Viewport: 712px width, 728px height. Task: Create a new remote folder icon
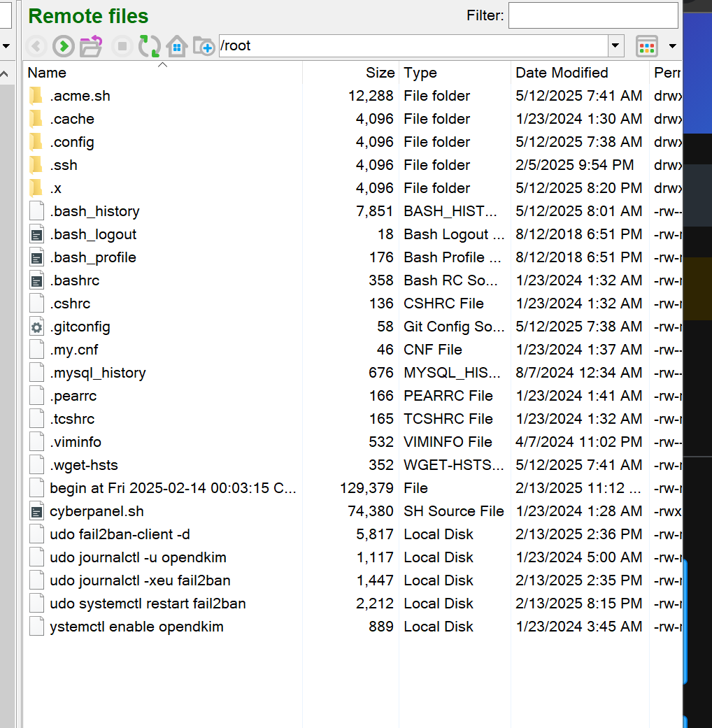click(204, 46)
